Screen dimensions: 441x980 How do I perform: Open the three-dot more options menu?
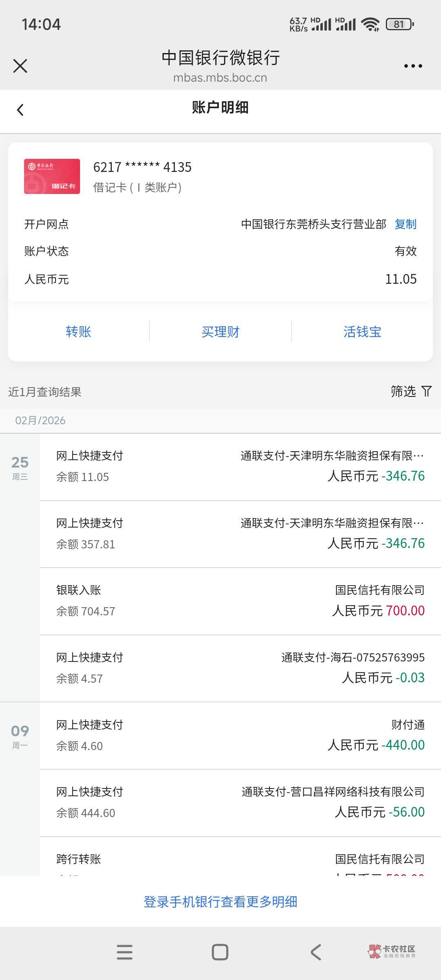tap(413, 66)
